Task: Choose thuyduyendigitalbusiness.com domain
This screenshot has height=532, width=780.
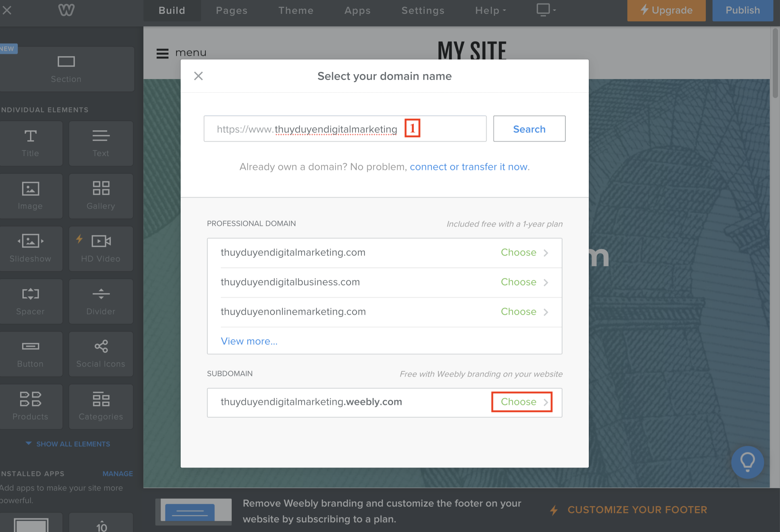Action: [x=524, y=282]
